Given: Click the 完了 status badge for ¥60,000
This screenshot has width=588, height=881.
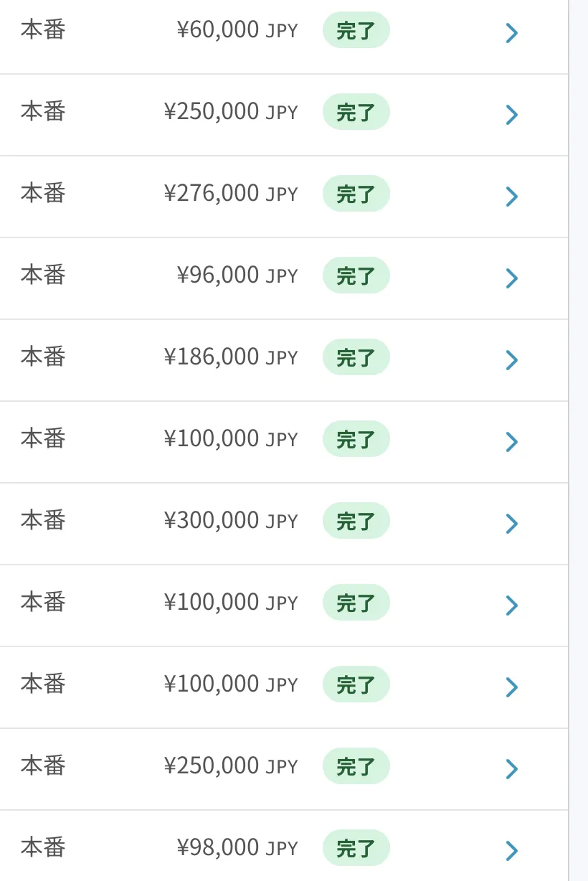Looking at the screenshot, I should [x=356, y=31].
